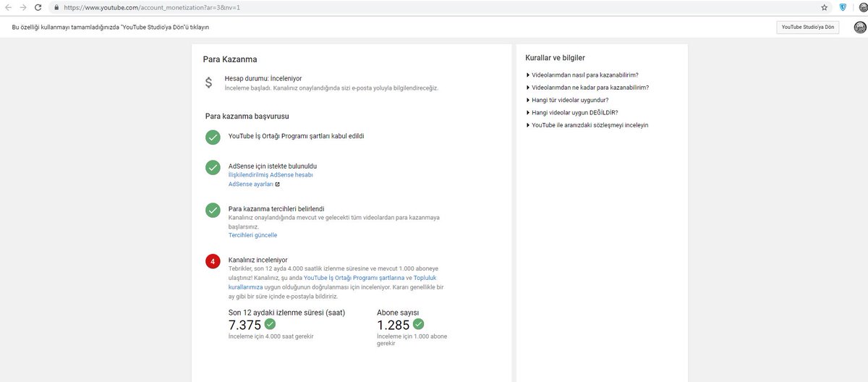Click the padlock icon in the address bar
868x382 pixels.
pos(56,7)
